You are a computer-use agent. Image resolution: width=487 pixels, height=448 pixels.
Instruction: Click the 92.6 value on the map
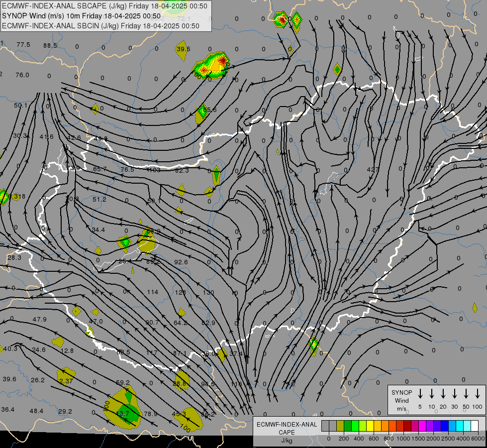[181, 262]
